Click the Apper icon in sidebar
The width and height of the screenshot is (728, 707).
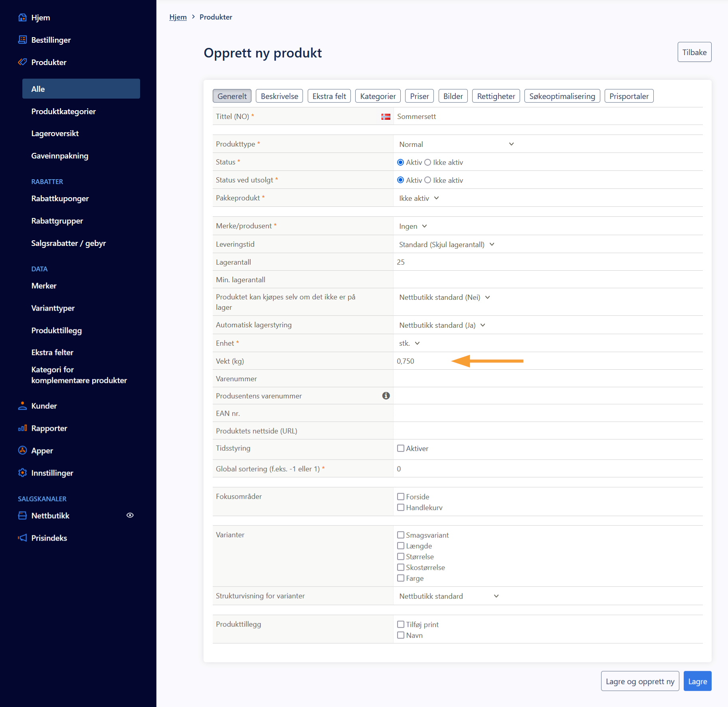(x=22, y=451)
